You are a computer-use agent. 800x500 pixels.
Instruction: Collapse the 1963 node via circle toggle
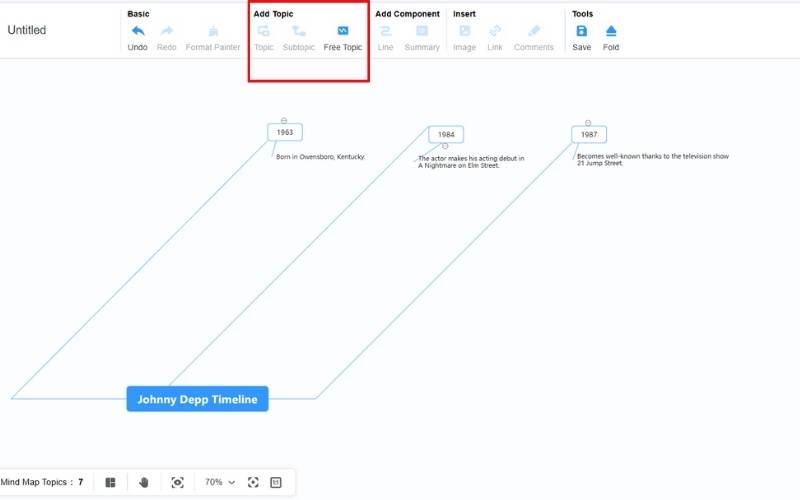[x=284, y=120]
